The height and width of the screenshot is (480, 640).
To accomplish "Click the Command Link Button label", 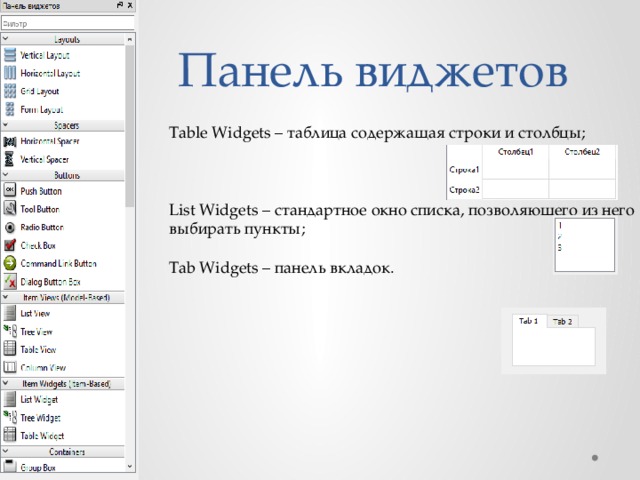I will [58, 263].
